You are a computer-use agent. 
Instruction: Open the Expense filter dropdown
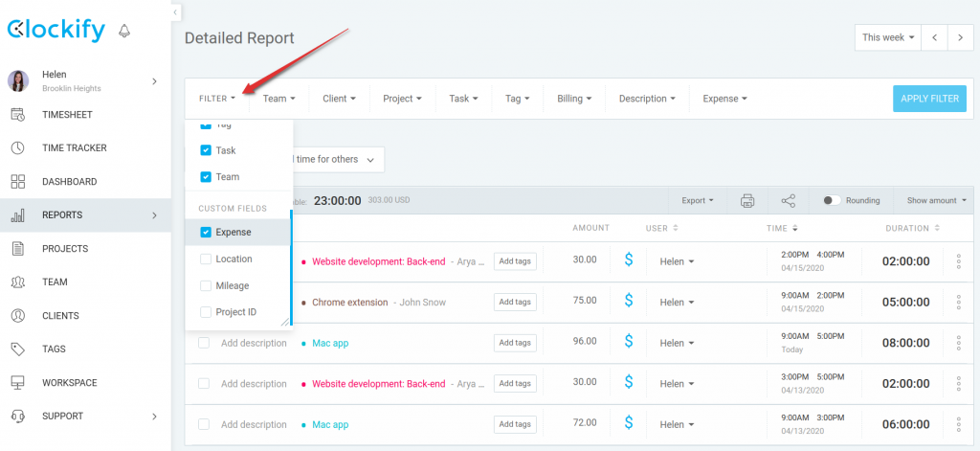click(x=725, y=99)
